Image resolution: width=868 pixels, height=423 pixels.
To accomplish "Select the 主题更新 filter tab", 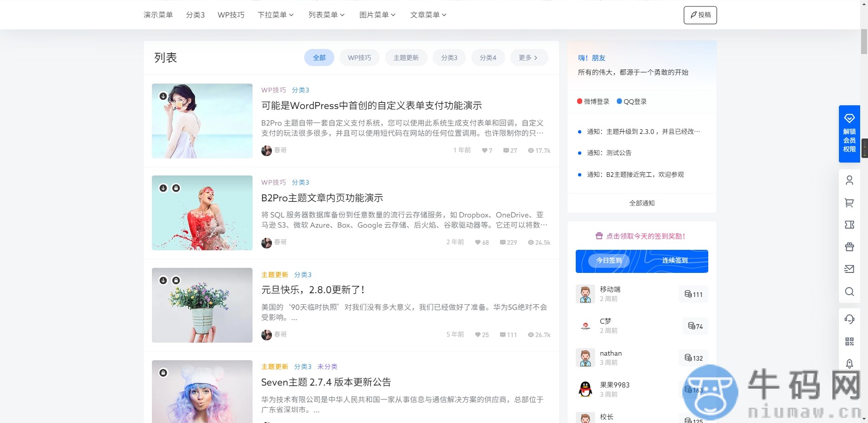I will 406,58.
